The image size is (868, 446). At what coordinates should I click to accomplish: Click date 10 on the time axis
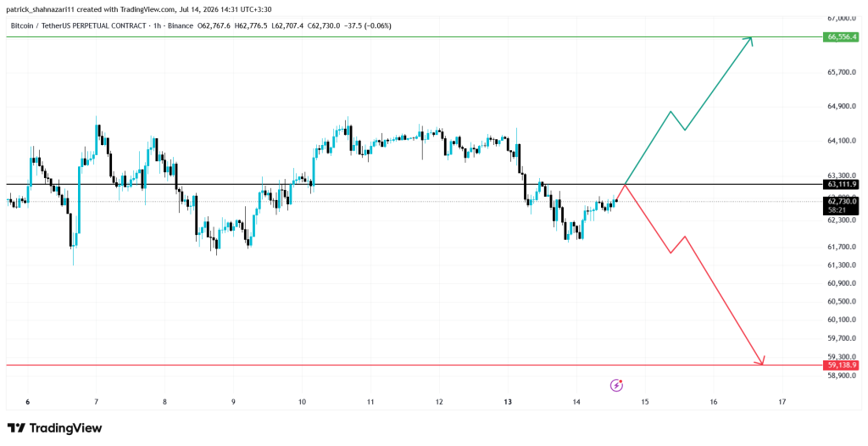point(302,402)
